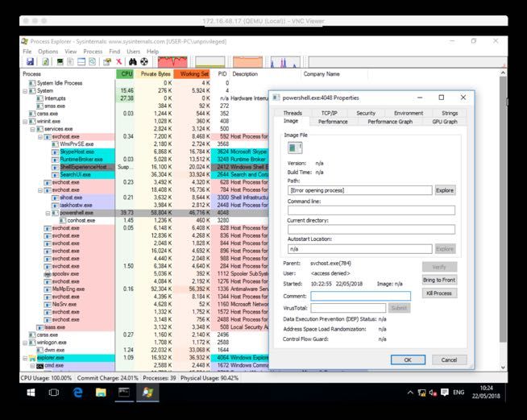The height and width of the screenshot is (420, 527).
Task: Click the image file icon in Properties dialog
Action: pos(295,148)
